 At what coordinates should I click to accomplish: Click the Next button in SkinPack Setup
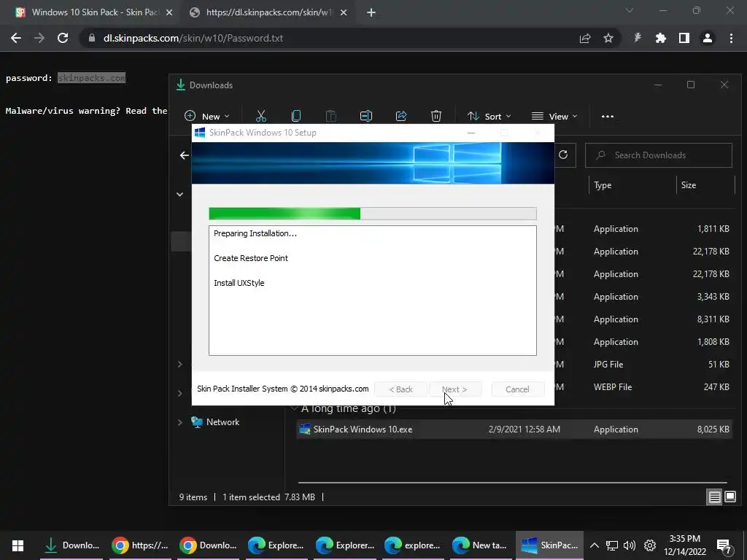pos(455,389)
